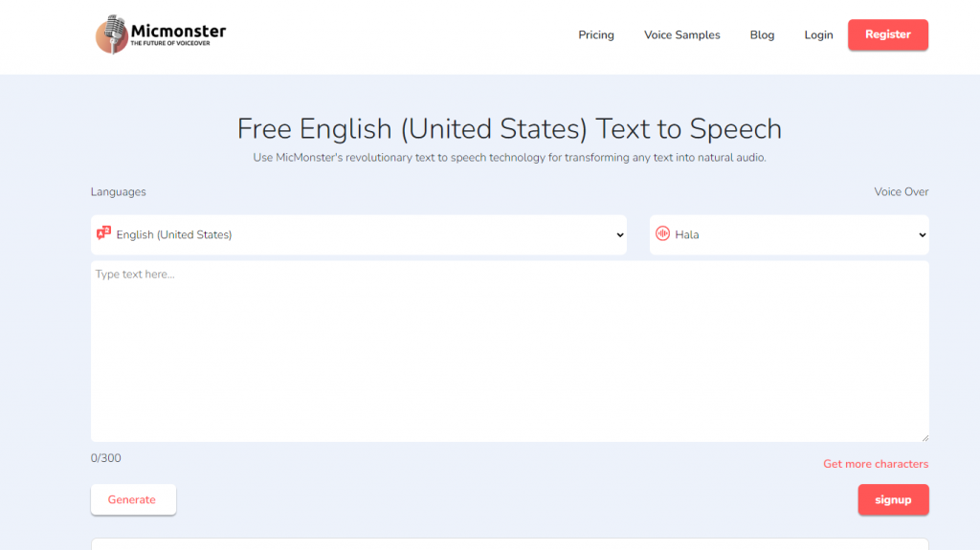Image resolution: width=980 pixels, height=550 pixels.
Task: Open the Pricing page
Action: [596, 35]
